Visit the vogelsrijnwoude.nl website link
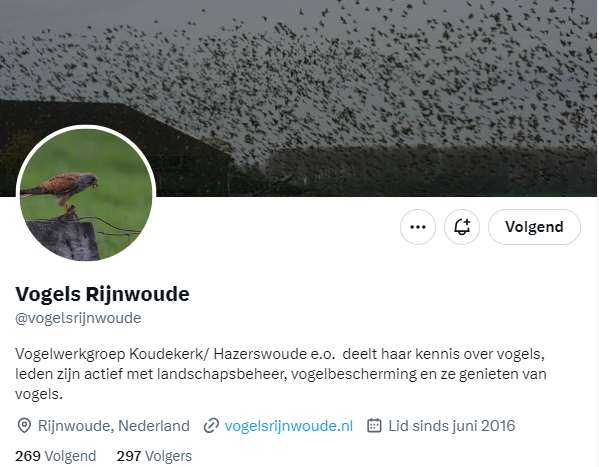 288,426
